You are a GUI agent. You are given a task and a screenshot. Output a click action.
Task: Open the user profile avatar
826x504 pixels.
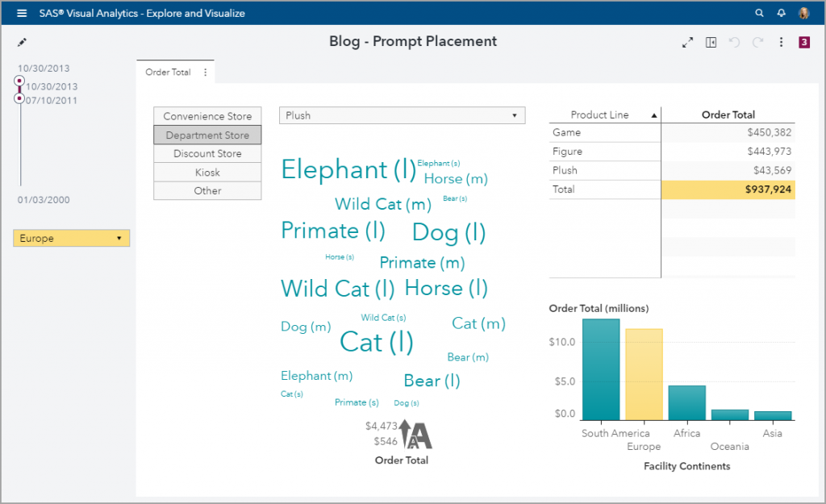tap(803, 13)
